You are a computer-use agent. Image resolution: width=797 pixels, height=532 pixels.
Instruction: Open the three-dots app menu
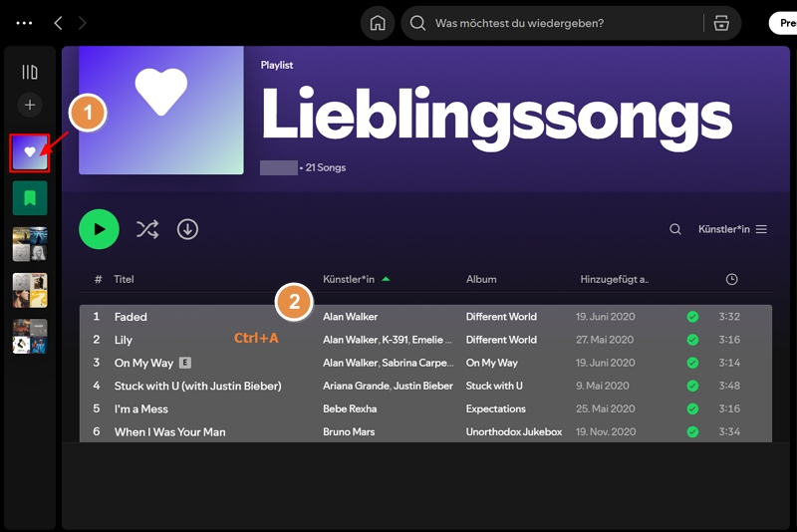coord(24,23)
